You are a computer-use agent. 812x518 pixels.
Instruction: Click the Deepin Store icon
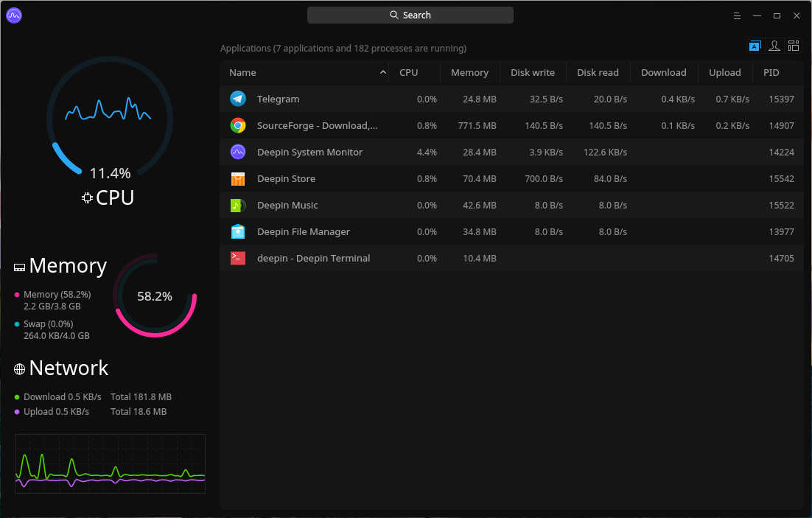click(238, 179)
